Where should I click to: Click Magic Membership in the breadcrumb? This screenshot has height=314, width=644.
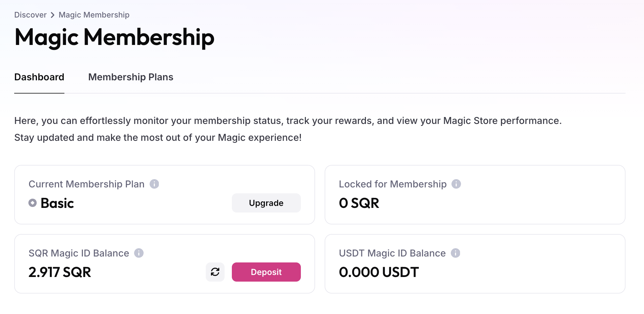[x=94, y=15]
